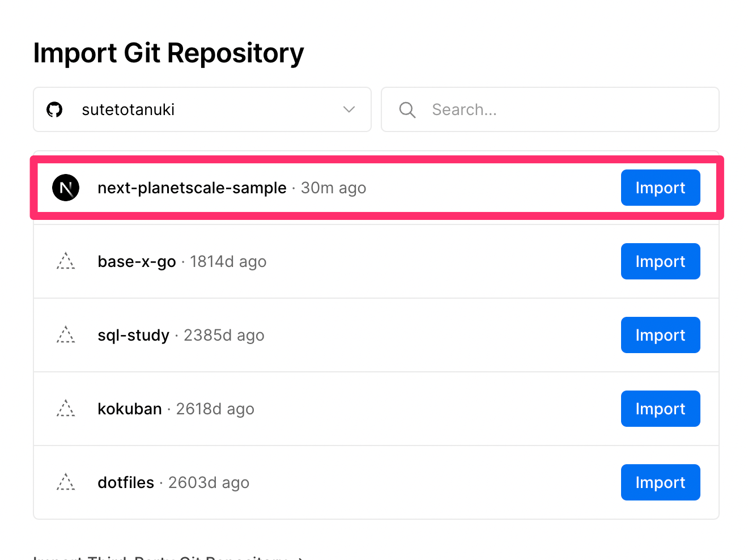Click the dashed triangle icon beside base-x-go
Screen dimensions: 748x560
pyautogui.click(x=66, y=261)
